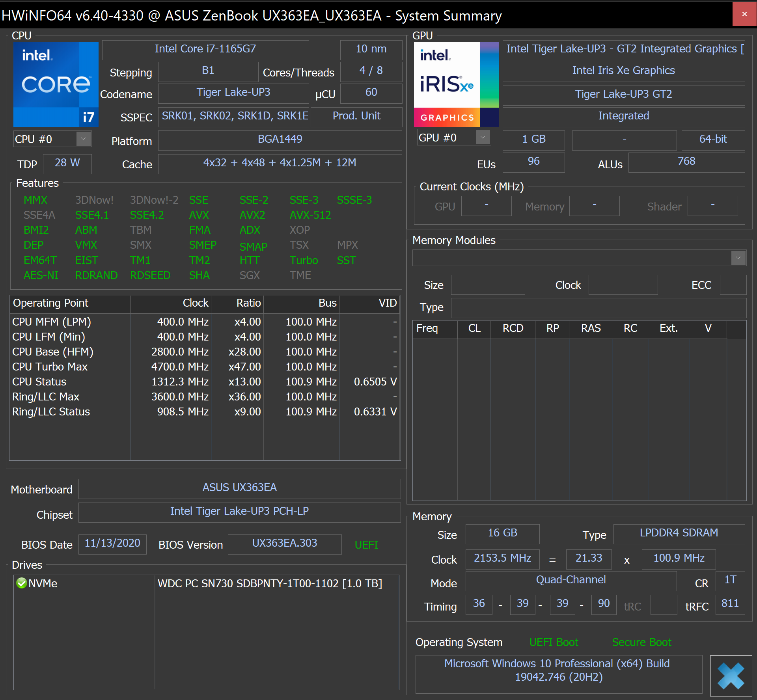Image resolution: width=757 pixels, height=700 pixels.
Task: Open the CPU #0 selector dropdown
Action: pos(84,139)
